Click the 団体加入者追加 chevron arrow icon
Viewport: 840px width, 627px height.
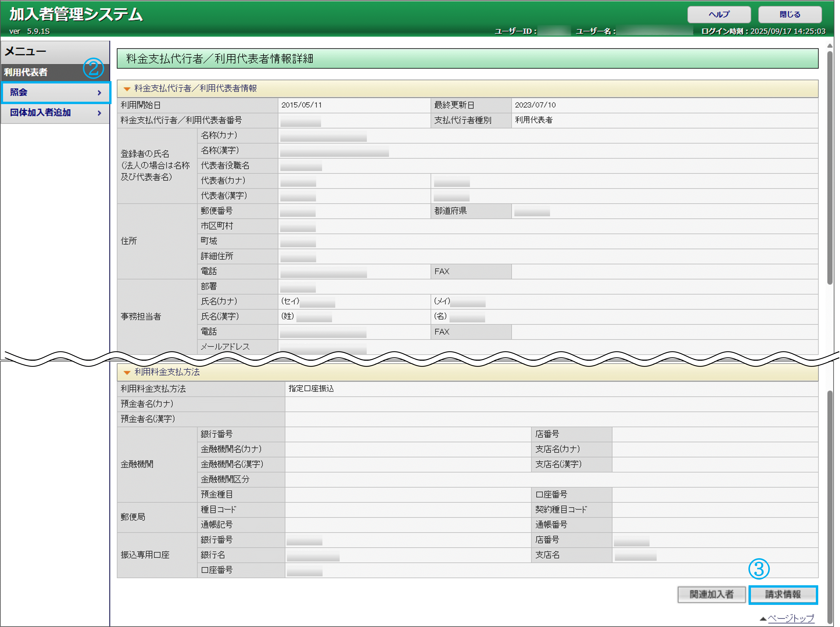pyautogui.click(x=100, y=113)
